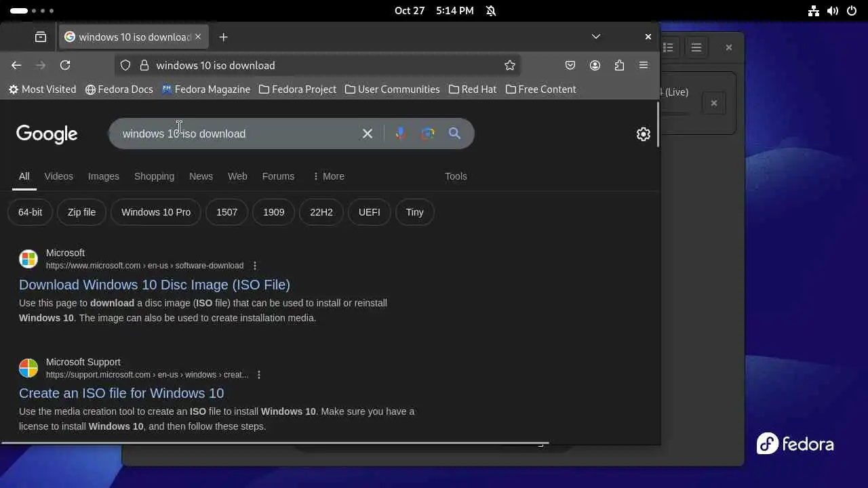Open the extensions puzzle icon
The width and height of the screenshot is (868, 488).
(619, 65)
